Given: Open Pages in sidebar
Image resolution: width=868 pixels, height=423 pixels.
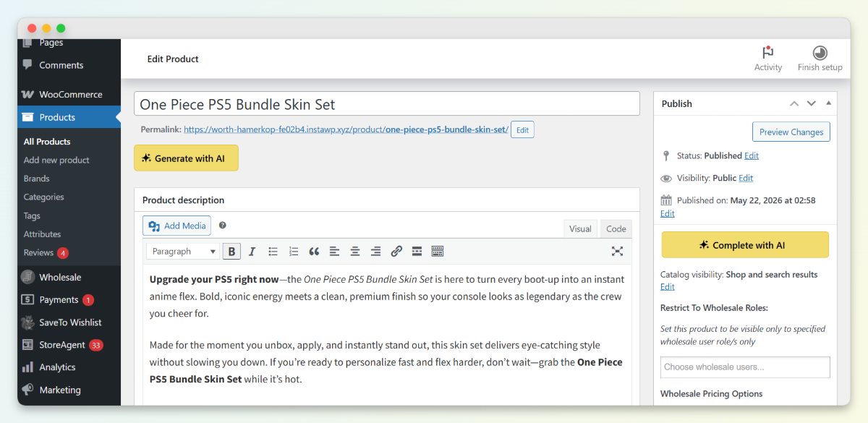Looking at the screenshot, I should (69, 43).
